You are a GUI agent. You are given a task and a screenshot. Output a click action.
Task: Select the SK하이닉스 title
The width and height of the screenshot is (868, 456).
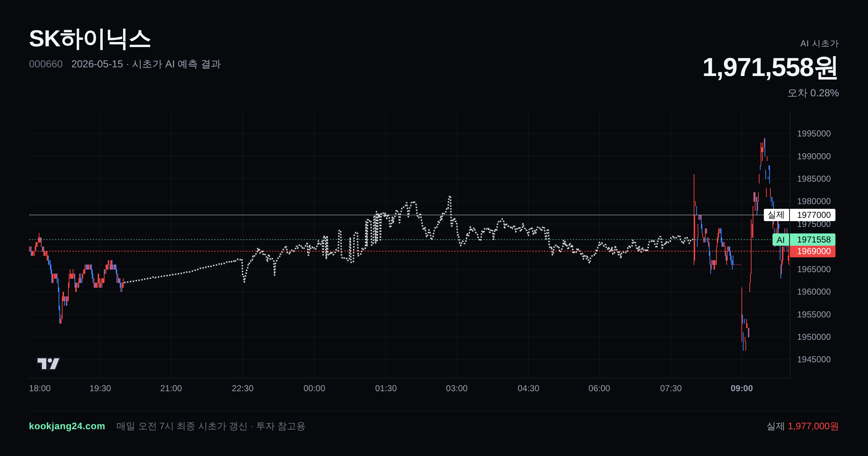90,39
